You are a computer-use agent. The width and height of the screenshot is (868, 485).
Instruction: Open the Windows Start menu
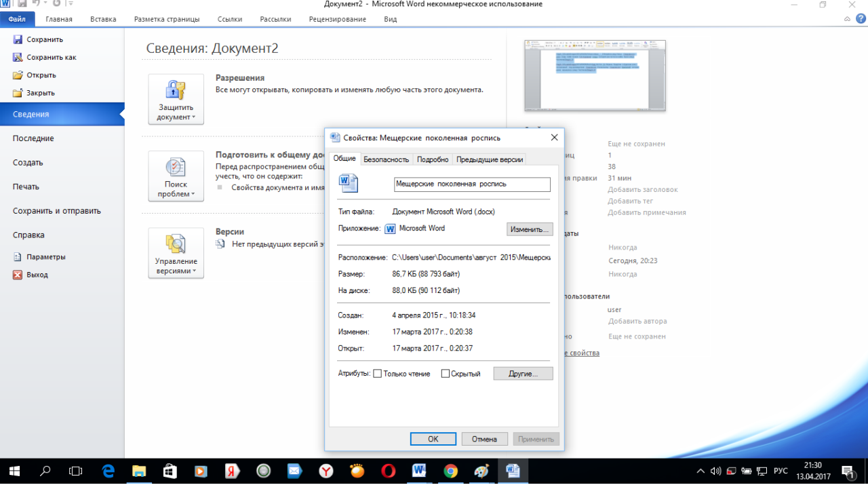coord(14,471)
